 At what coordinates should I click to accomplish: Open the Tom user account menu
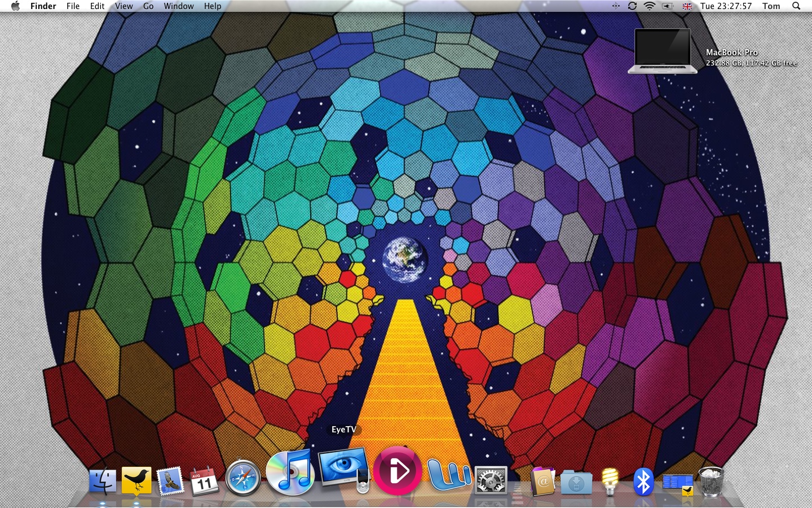point(771,6)
